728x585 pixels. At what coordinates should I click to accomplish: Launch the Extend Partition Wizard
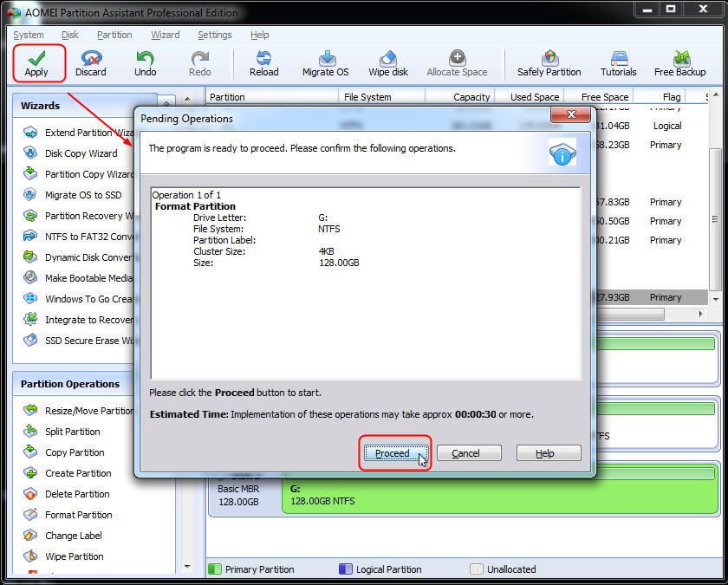[x=79, y=133]
